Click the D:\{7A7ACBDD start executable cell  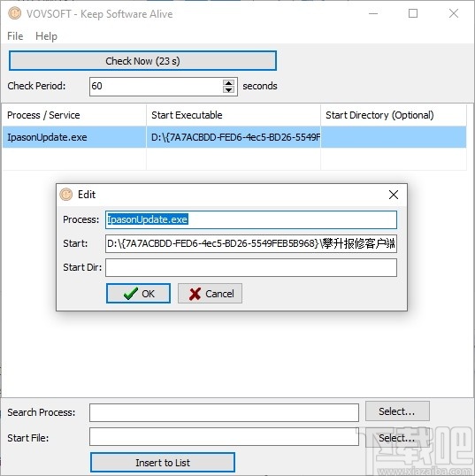click(x=234, y=137)
